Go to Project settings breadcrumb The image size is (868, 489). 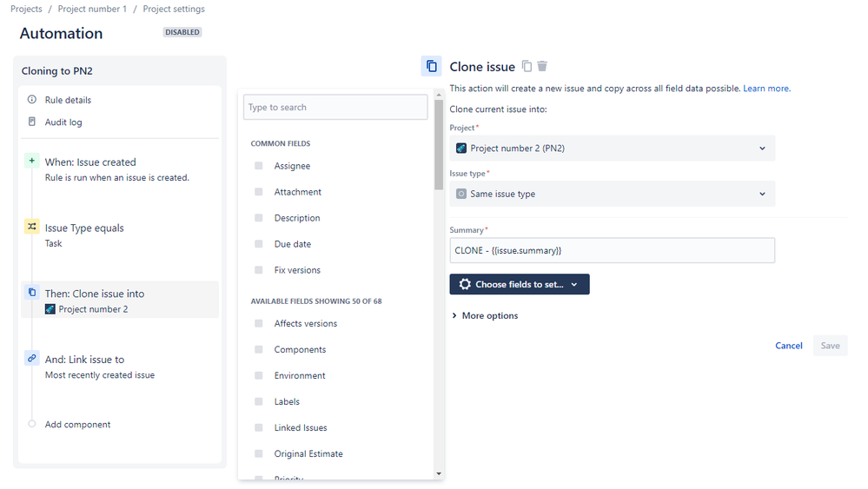[174, 9]
